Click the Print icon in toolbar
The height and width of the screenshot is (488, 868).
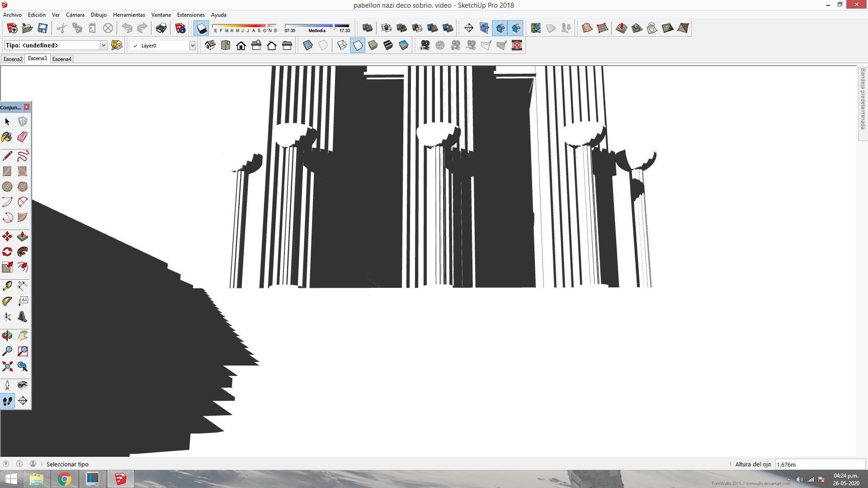(x=161, y=28)
